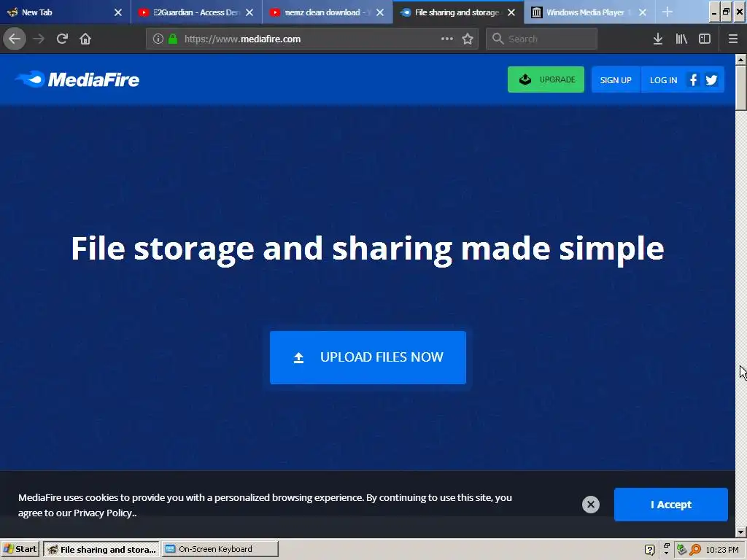The height and width of the screenshot is (560, 747).
Task: Click the green secure padlock icon
Action: (x=173, y=39)
